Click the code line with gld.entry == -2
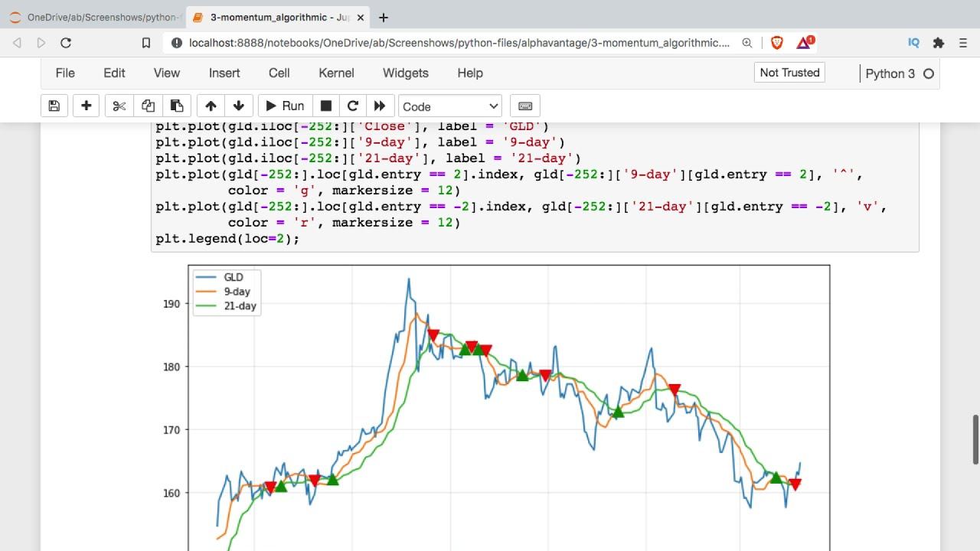This screenshot has width=980, height=551. point(521,207)
